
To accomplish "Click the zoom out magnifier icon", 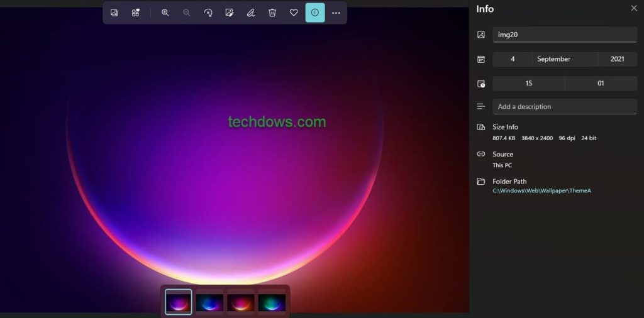I will (187, 13).
